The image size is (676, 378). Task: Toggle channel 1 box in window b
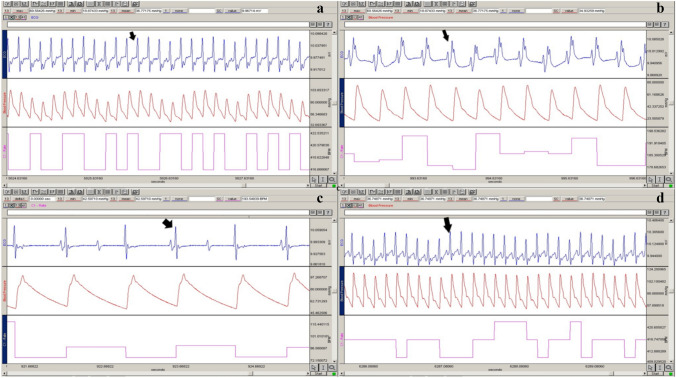point(343,17)
